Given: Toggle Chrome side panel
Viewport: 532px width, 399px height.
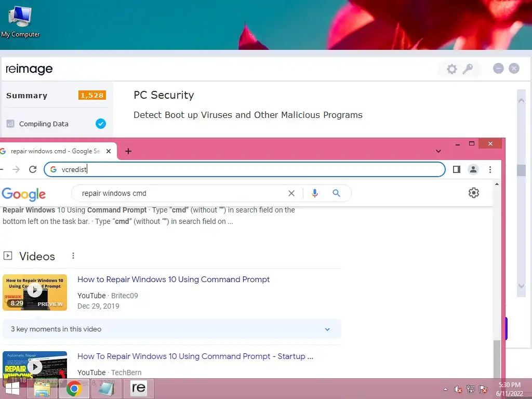Looking at the screenshot, I should coord(457,169).
